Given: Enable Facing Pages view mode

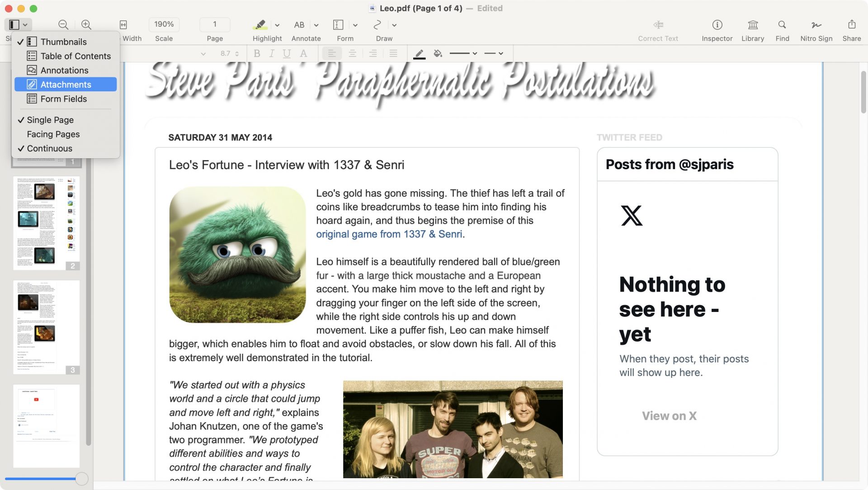Looking at the screenshot, I should pos(53,134).
